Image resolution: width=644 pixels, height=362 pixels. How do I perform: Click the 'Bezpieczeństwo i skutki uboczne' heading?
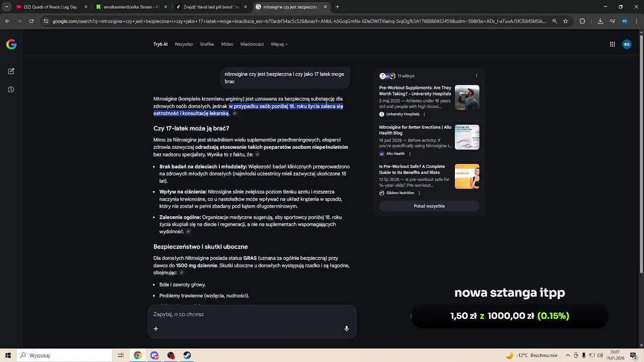[201, 247]
